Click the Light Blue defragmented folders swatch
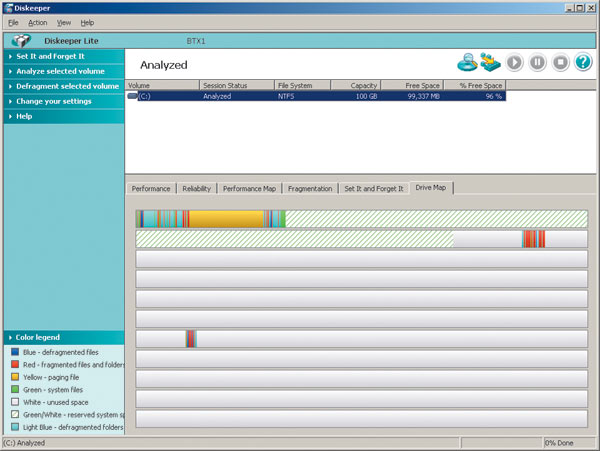The height and width of the screenshot is (451, 600). point(15,427)
